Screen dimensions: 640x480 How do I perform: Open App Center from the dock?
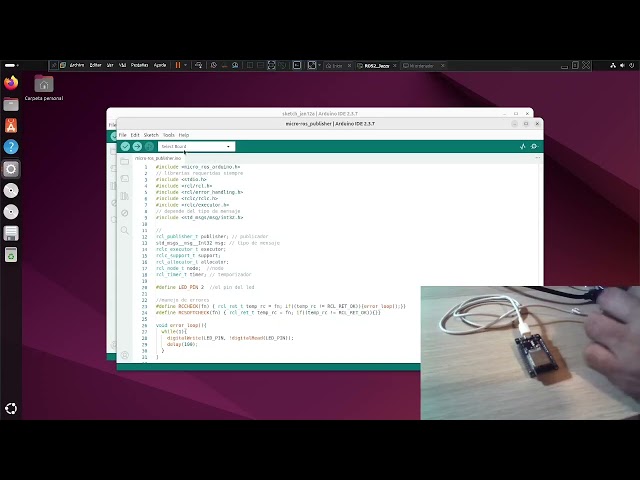click(x=11, y=126)
